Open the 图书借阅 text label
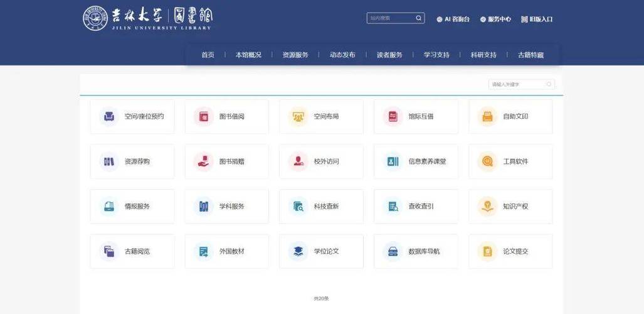The height and width of the screenshot is (314, 644). pos(231,116)
